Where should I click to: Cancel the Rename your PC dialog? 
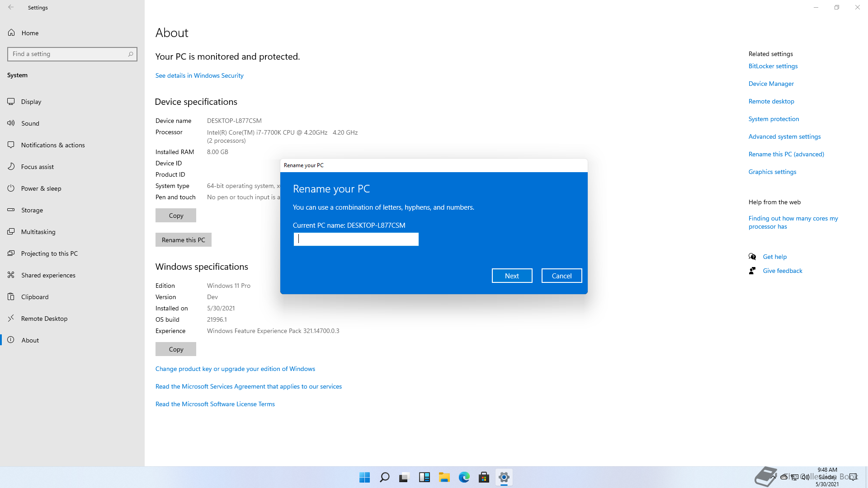(562, 276)
